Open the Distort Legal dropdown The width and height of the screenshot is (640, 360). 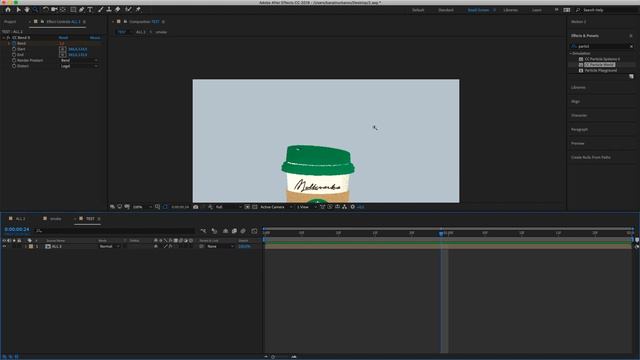pyautogui.click(x=79, y=66)
